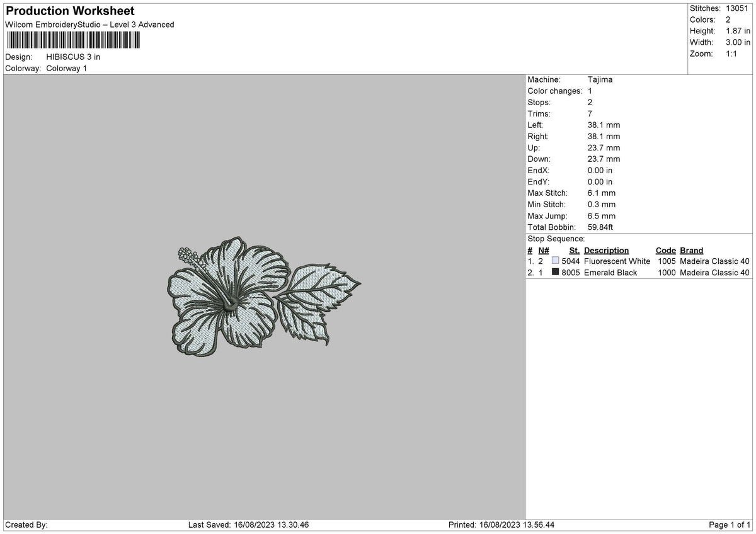Screen dimensions: 756x534
Task: Click the 'Brand' column header
Action: click(692, 250)
